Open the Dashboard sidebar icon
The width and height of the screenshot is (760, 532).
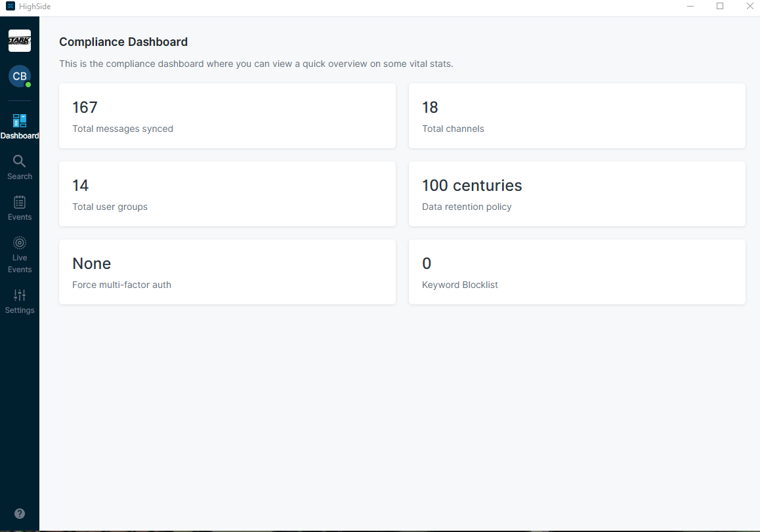(20, 120)
